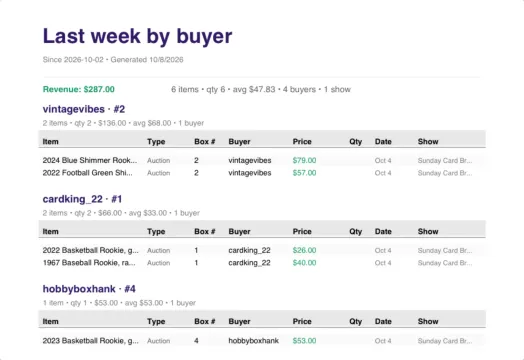Select the '2024 Blue Shimmer Rook...' item
Screen dimensions: 524x360
90,160
